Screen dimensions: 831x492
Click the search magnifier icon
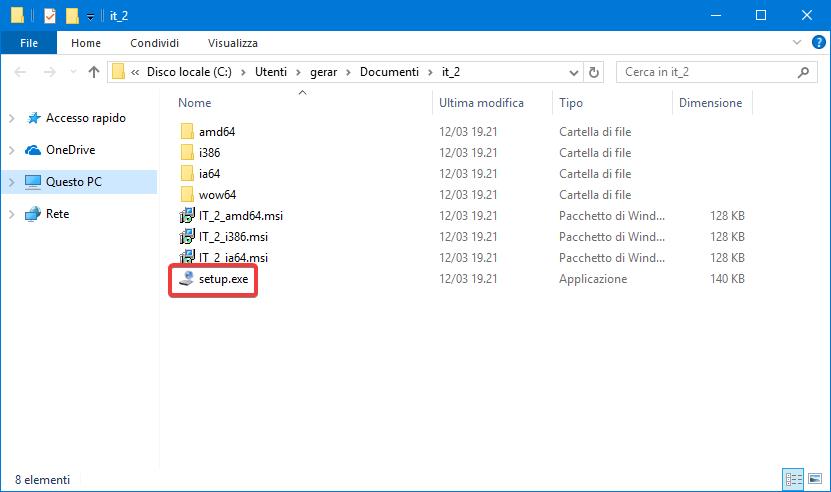[x=803, y=72]
